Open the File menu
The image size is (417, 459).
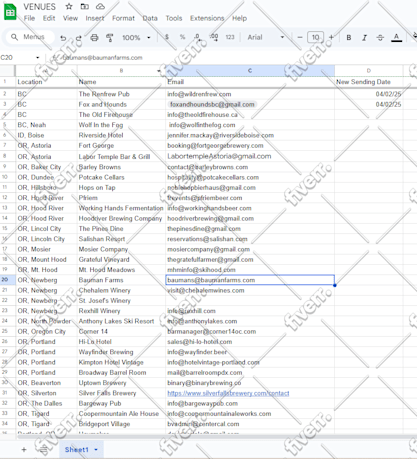point(29,18)
